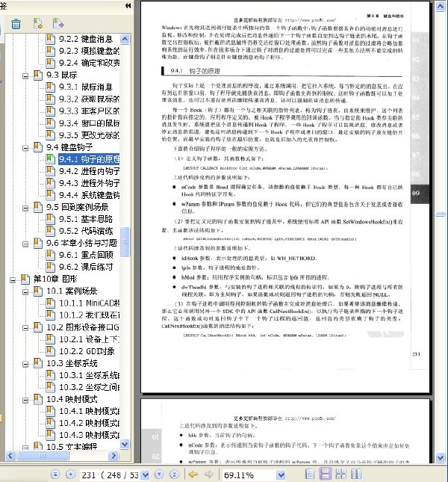The width and height of the screenshot is (448, 482).
Task: Click the 09 chapter tab on page margin
Action: (420, 194)
